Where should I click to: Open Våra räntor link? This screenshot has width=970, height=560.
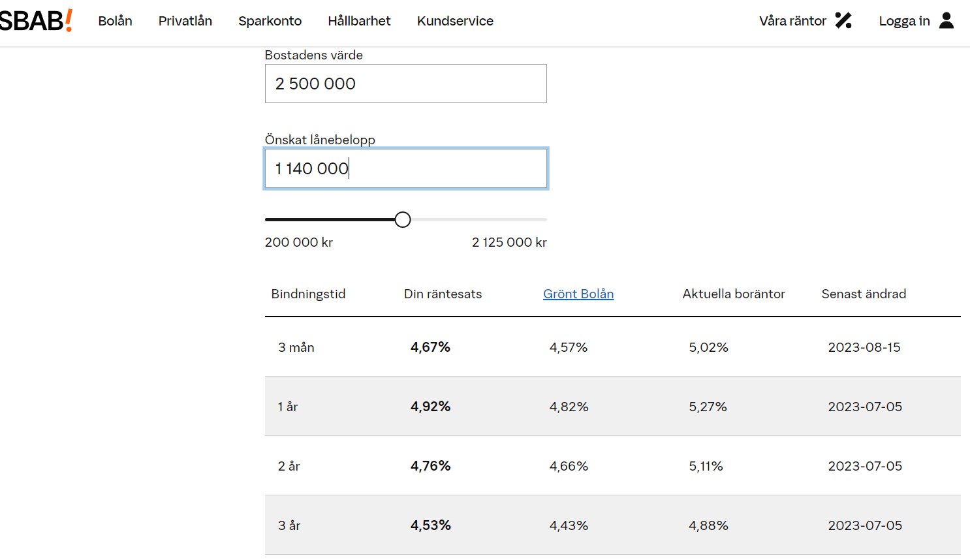pyautogui.click(x=792, y=21)
